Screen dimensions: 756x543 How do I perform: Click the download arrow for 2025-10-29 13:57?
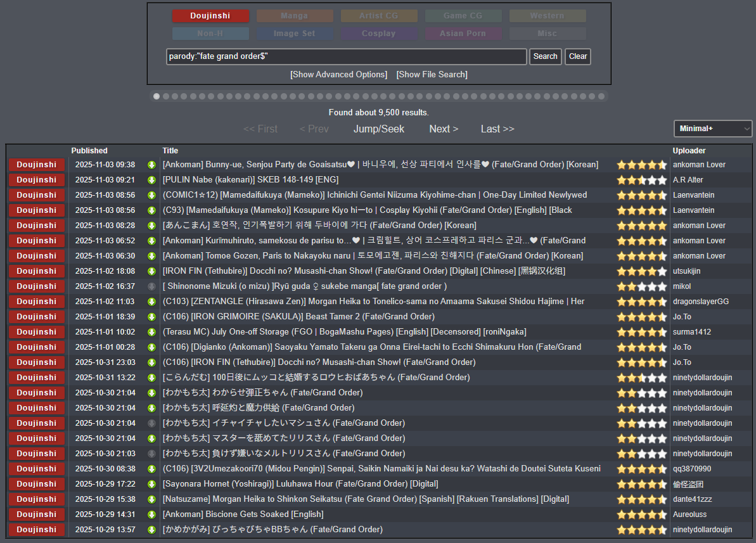pyautogui.click(x=151, y=530)
